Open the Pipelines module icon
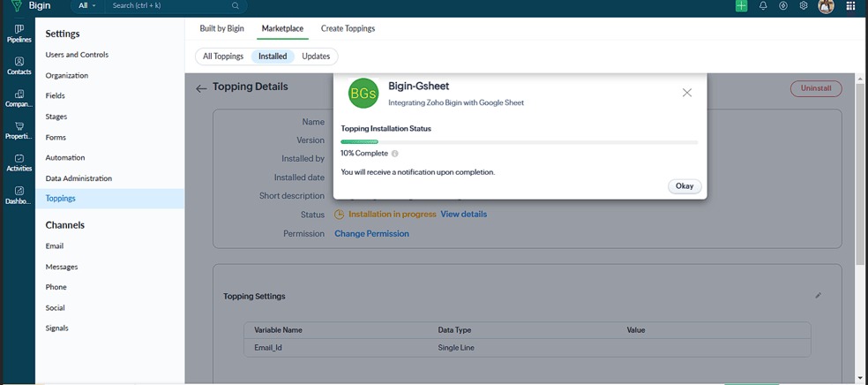 tap(19, 29)
